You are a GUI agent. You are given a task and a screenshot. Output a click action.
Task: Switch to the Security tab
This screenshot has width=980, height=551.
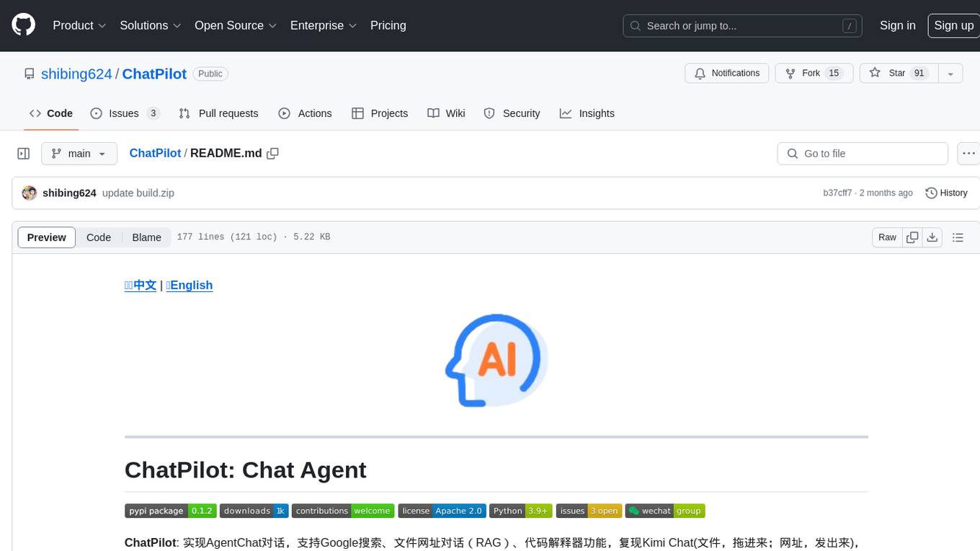(x=512, y=113)
